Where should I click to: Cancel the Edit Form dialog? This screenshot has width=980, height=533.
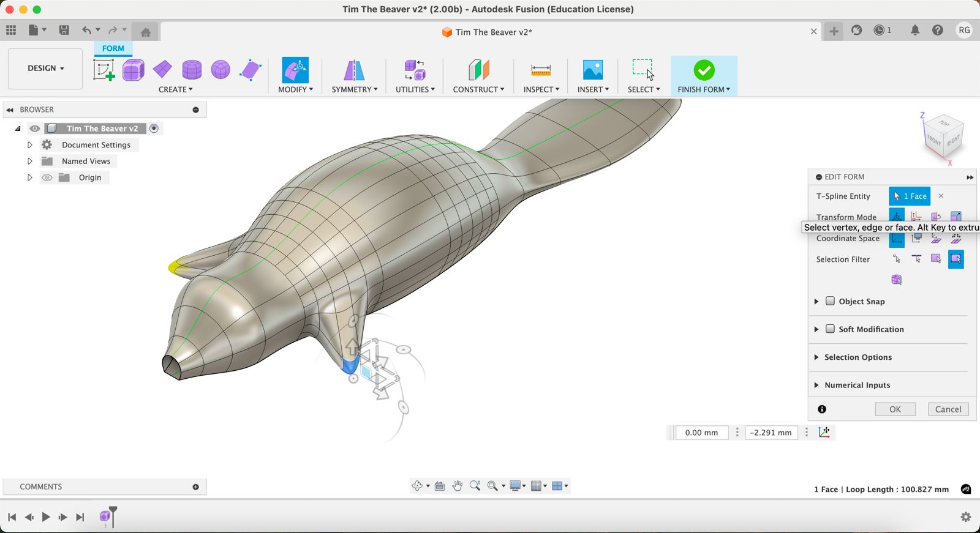948,409
